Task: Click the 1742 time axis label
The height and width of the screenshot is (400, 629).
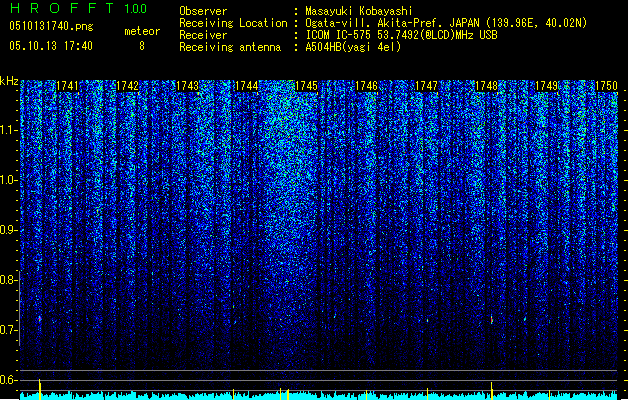Action: tap(127, 86)
